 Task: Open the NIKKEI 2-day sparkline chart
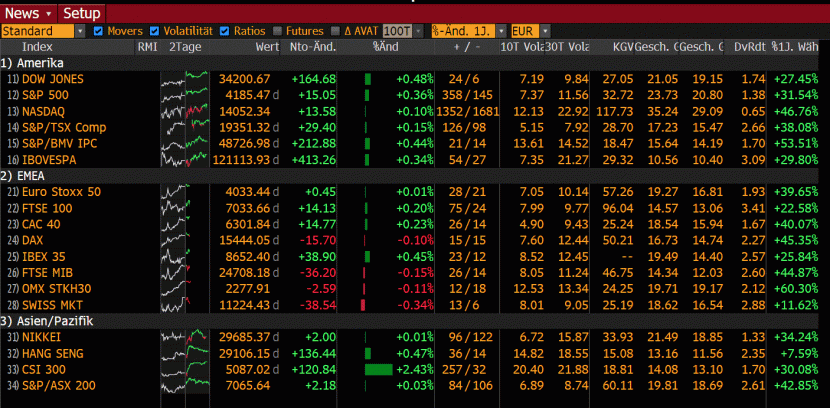(x=185, y=337)
